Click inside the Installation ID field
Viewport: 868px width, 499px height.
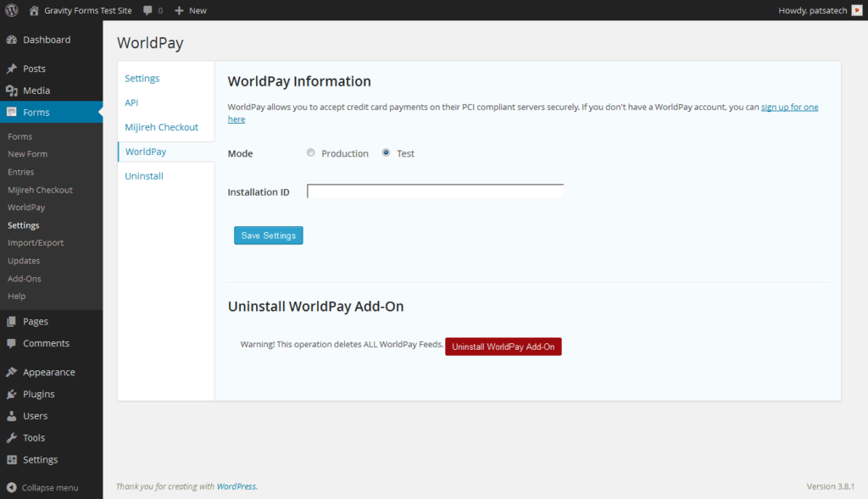[434, 191]
